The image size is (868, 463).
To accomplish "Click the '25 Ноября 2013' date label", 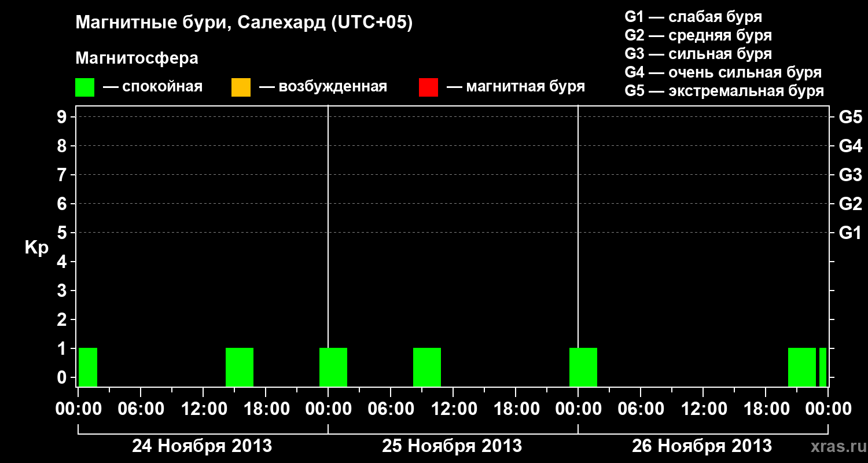I will [452, 446].
